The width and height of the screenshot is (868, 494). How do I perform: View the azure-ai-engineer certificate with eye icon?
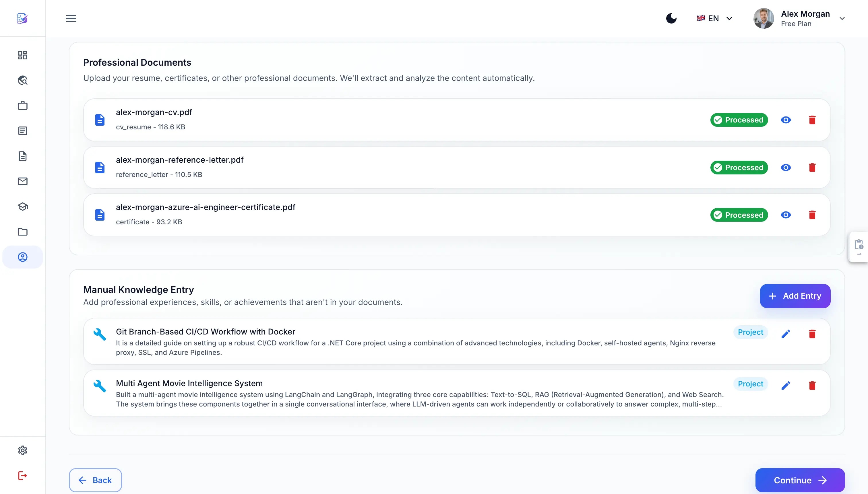pyautogui.click(x=786, y=215)
